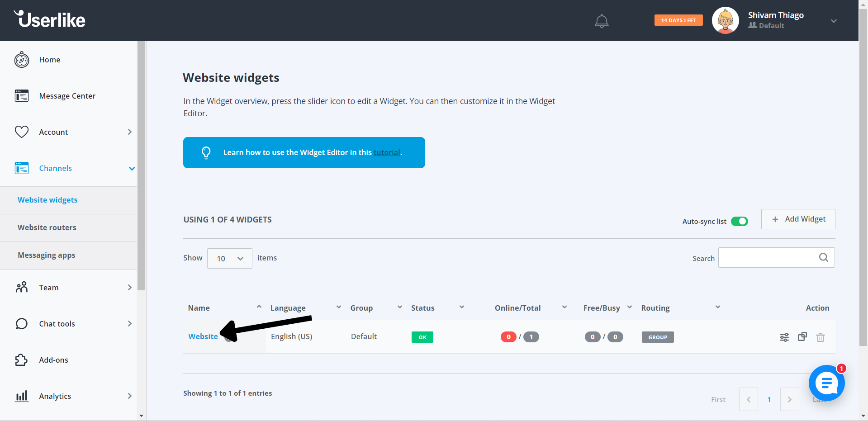The width and height of the screenshot is (868, 421).
Task: Open widget editor slider icon for Website
Action: tap(784, 337)
